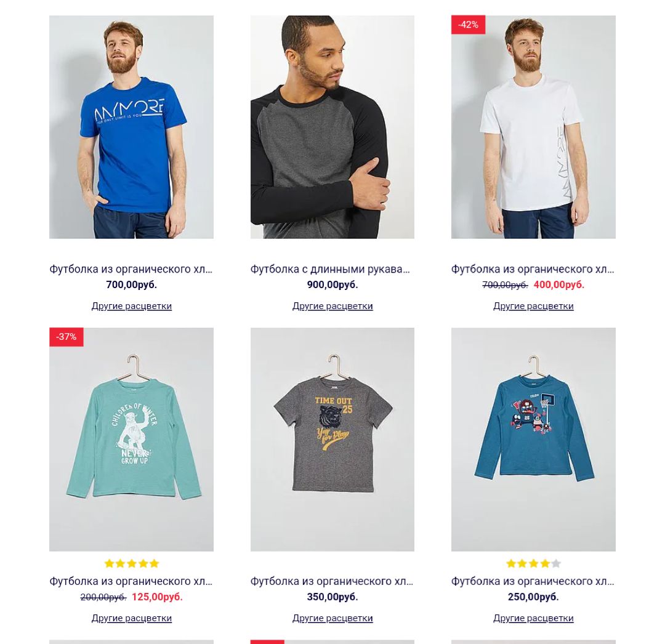The width and height of the screenshot is (665, 644).
Task: Open 'Другие расцветки' for the white 400,00руб. t-shirt
Action: click(533, 306)
